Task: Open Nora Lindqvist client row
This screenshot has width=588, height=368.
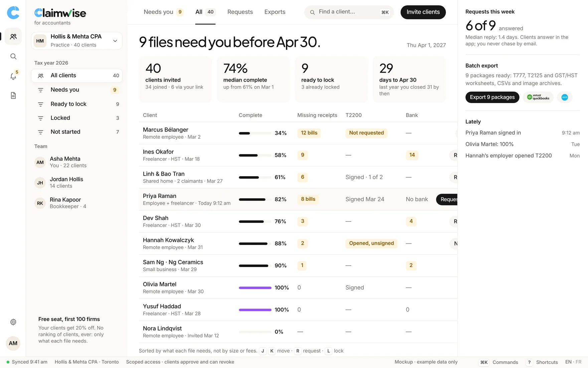Action: tap(298, 332)
